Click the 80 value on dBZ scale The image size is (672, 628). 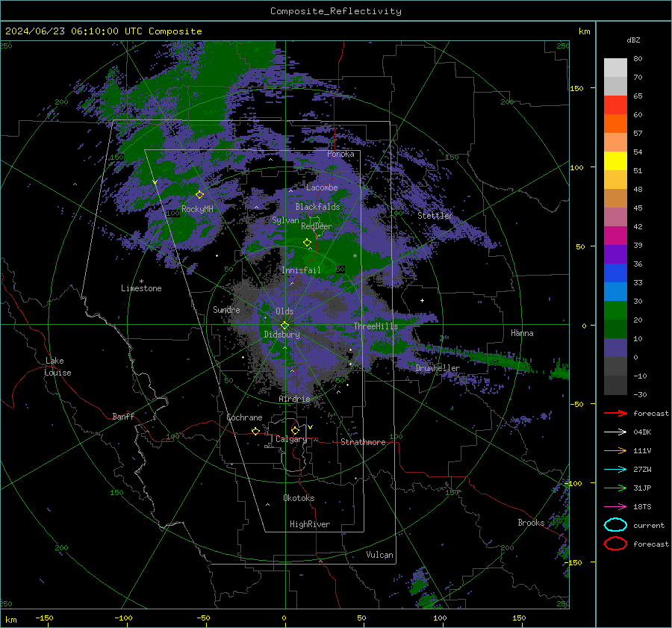[x=638, y=59]
